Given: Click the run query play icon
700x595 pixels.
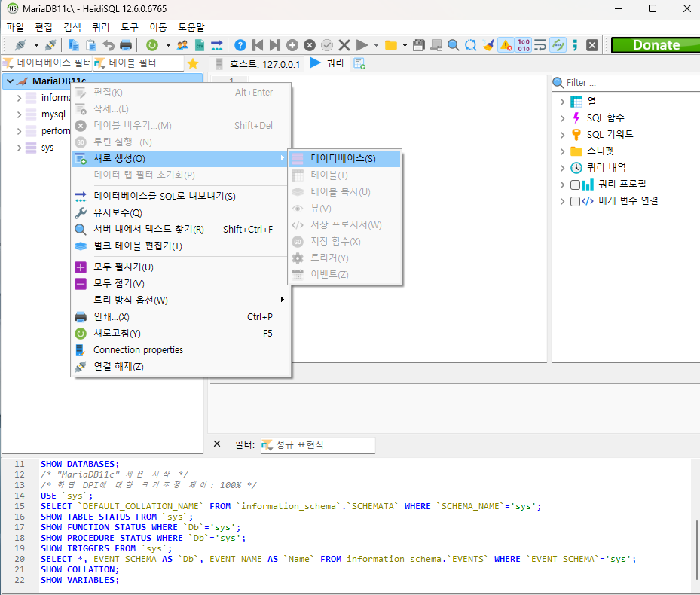Looking at the screenshot, I should pos(362,45).
